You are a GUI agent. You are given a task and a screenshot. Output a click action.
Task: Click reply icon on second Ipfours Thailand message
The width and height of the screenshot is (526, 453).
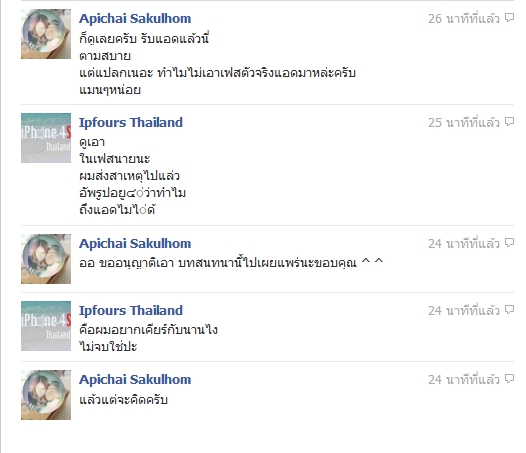tap(509, 310)
